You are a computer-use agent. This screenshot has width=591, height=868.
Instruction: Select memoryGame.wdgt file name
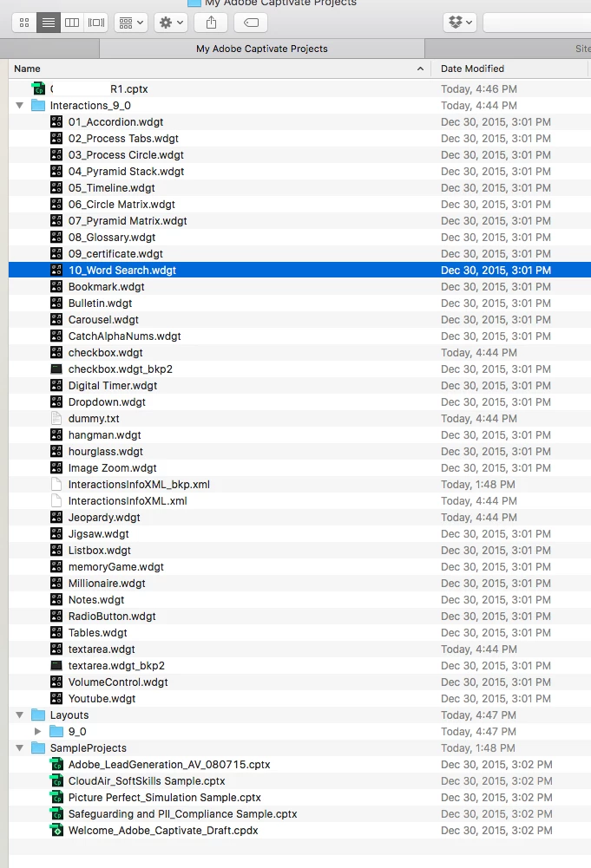116,567
